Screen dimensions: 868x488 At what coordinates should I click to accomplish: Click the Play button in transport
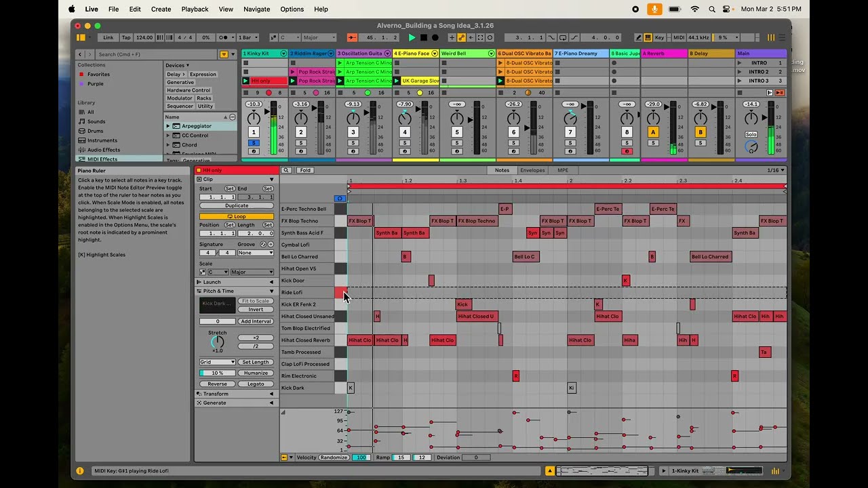[x=412, y=38]
